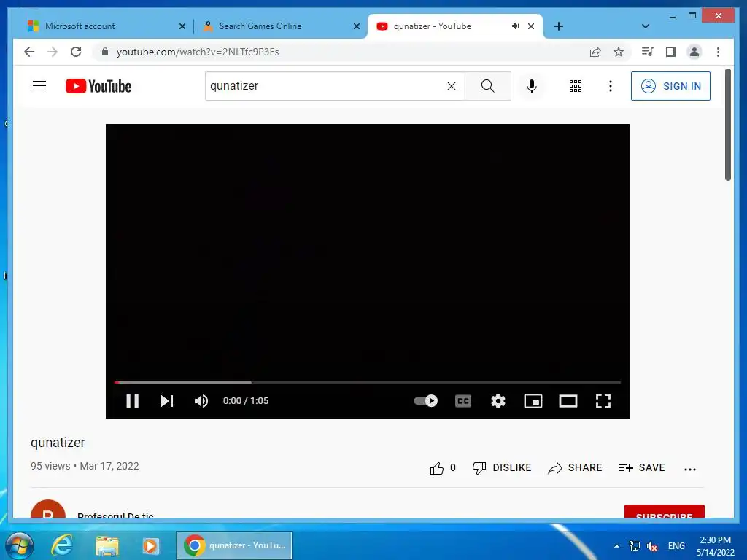
Task: Click the address bar URL
Action: click(x=198, y=52)
